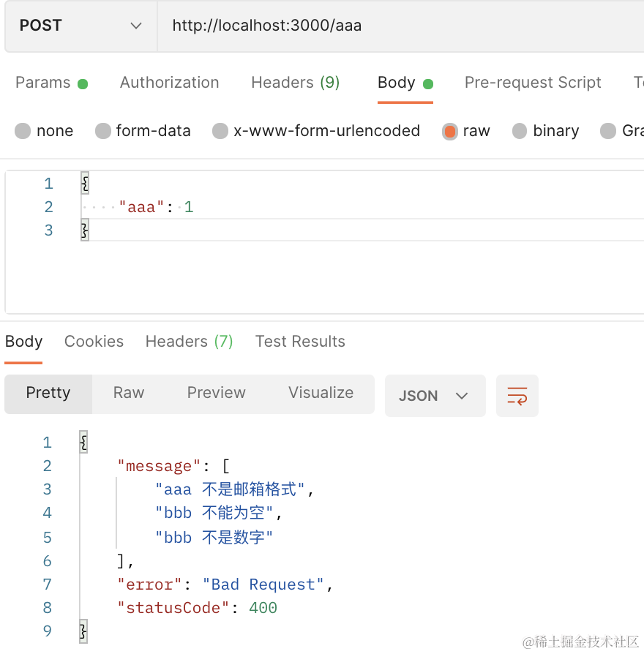Click the request URL input field
The image size is (644, 654).
(395, 26)
